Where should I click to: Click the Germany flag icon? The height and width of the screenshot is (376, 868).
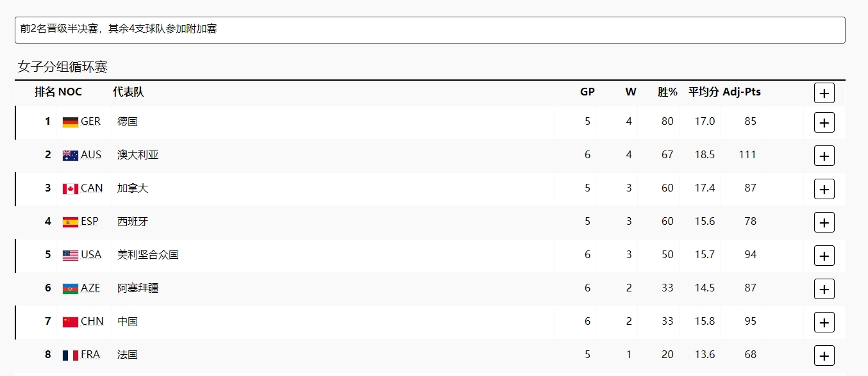click(x=70, y=122)
